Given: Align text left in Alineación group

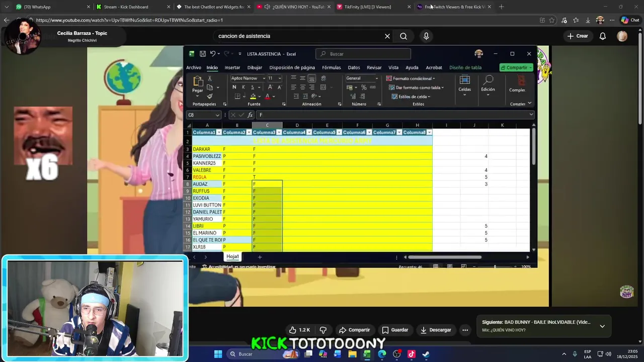Looking at the screenshot, I should point(293,87).
